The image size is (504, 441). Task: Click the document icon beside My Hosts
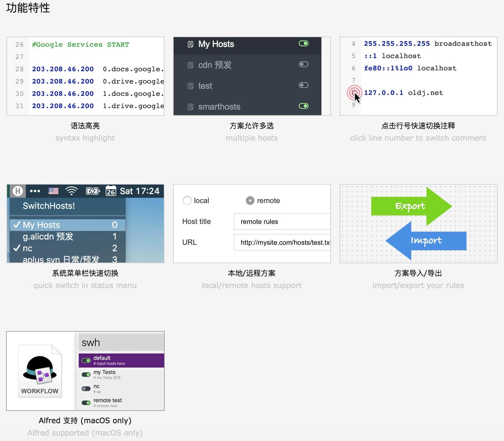pyautogui.click(x=191, y=45)
